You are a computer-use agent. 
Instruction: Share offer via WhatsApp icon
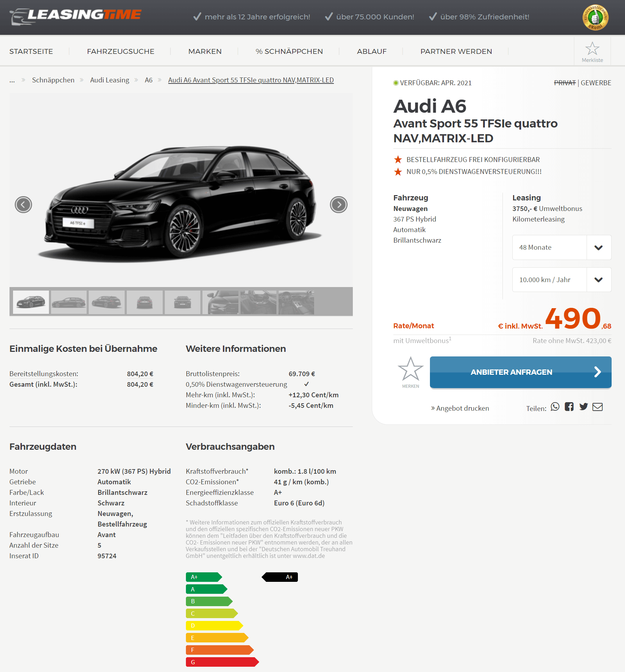[x=555, y=407]
